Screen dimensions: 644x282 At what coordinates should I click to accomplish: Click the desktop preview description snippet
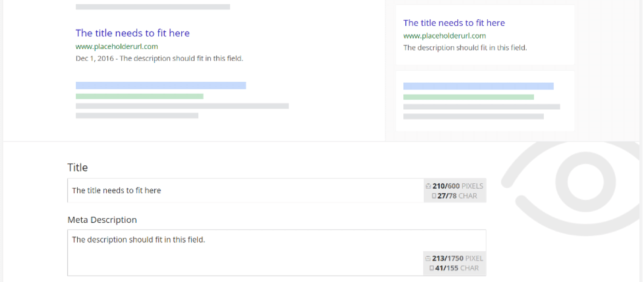[x=159, y=59]
